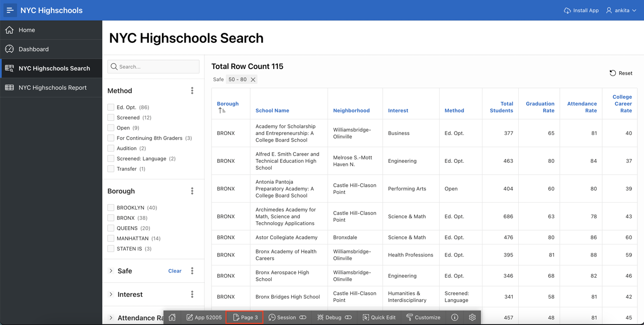
Task: Go to Dashboard in the sidebar
Action: 34,49
